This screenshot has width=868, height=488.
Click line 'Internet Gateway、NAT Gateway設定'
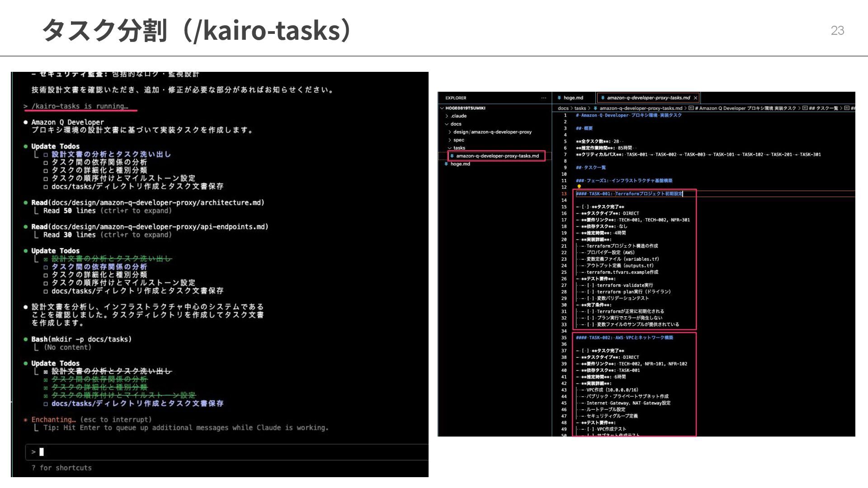(x=626, y=403)
